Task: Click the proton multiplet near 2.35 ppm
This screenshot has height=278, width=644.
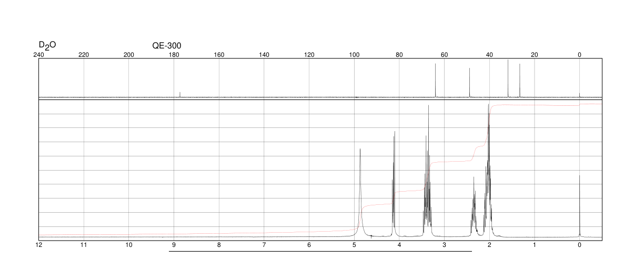Action: (x=474, y=206)
